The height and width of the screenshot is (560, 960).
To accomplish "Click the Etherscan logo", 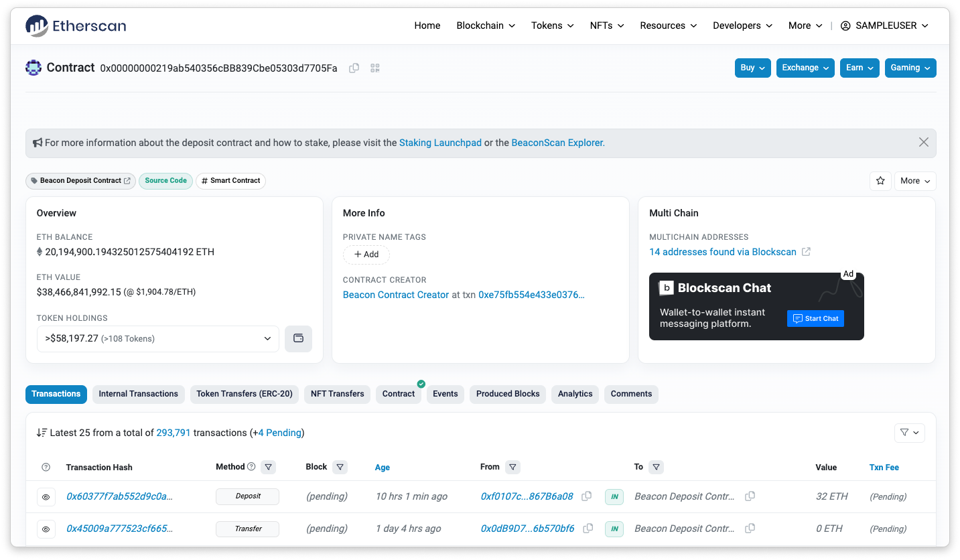I will (x=76, y=26).
